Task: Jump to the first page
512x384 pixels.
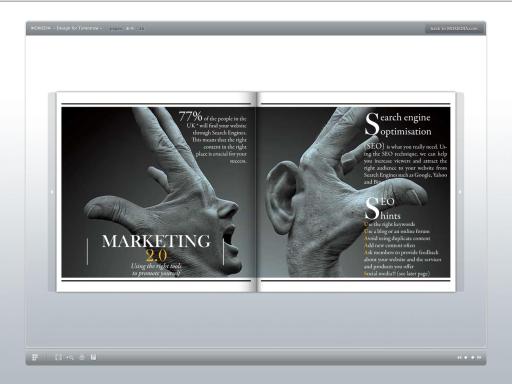Action: (x=459, y=358)
